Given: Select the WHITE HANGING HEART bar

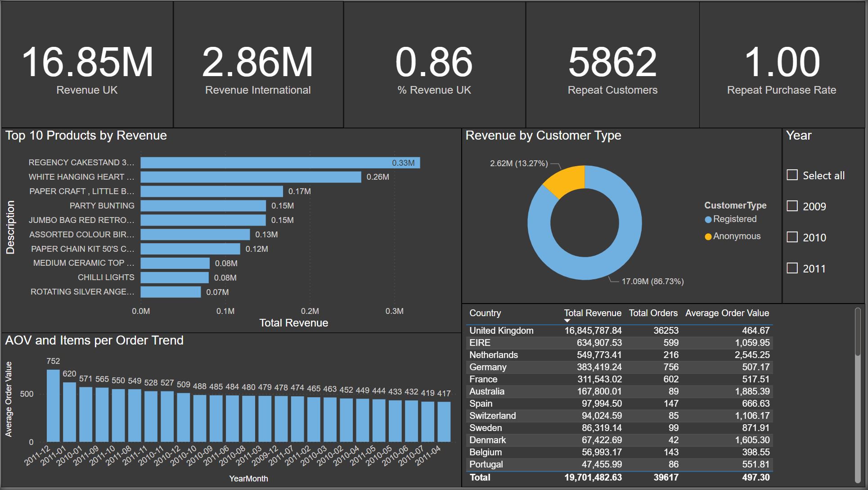Looking at the screenshot, I should point(251,177).
